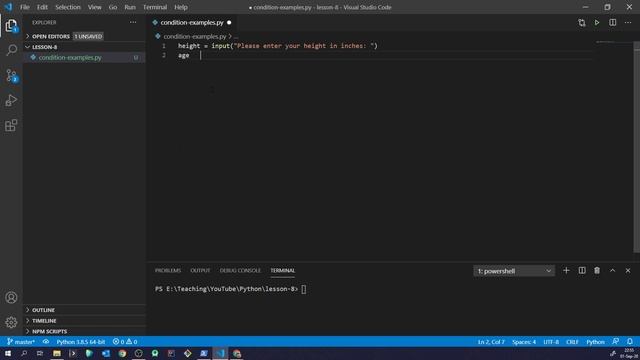This screenshot has width=640, height=360.
Task: Change end of line sequence CRLF
Action: pyautogui.click(x=572, y=342)
